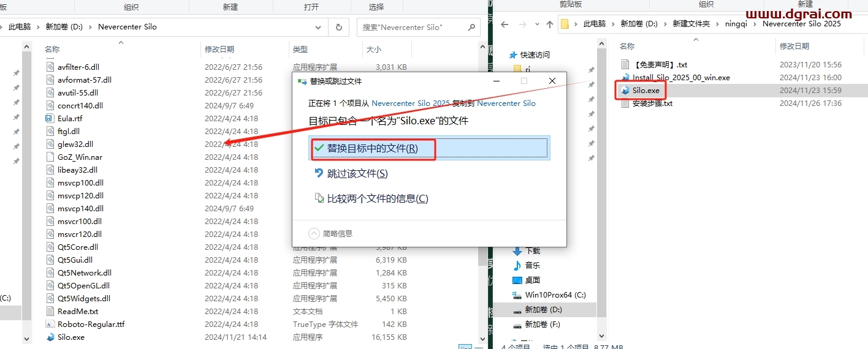Viewport: 868px width, 349px height.
Task: Open recent locations dropdown in right window
Action: click(x=536, y=24)
